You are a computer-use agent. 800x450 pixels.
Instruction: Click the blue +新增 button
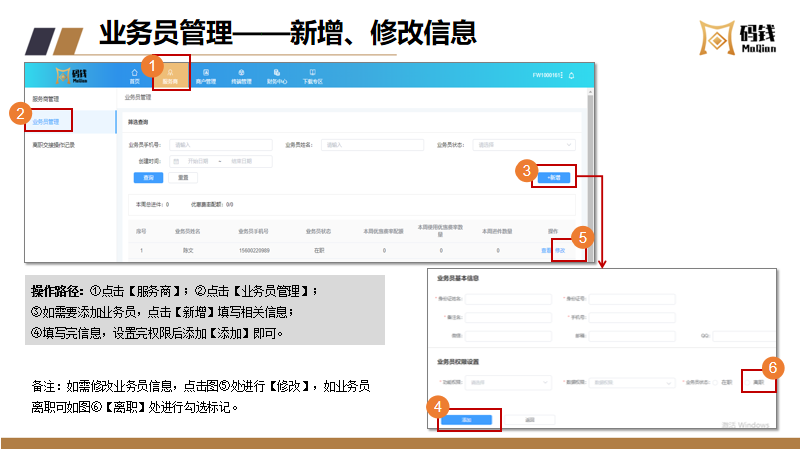[x=553, y=177]
